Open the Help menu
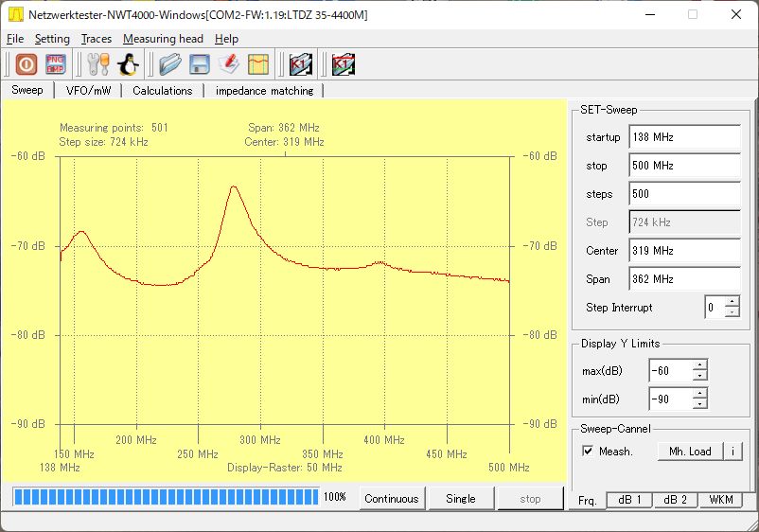The width and height of the screenshot is (759, 532). click(226, 39)
